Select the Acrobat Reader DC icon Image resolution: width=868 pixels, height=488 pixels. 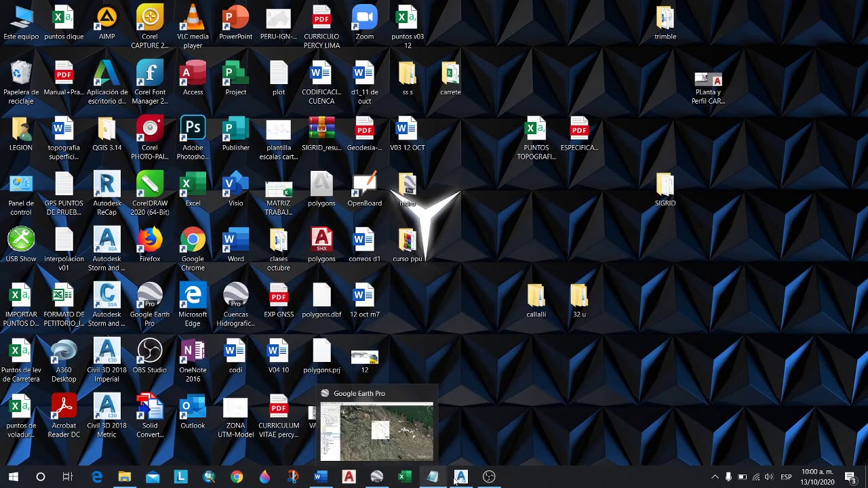[x=64, y=416]
